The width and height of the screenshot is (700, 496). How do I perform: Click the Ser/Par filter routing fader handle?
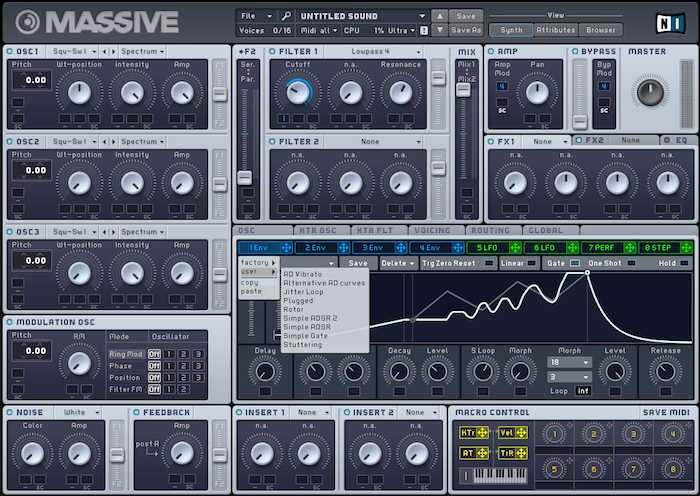point(245,178)
